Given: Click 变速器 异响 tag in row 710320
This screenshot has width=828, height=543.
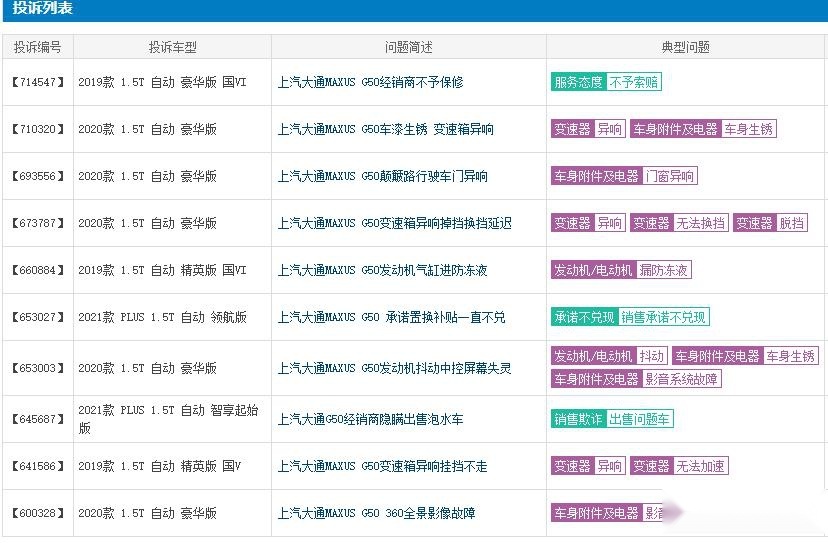Looking at the screenshot, I should click(588, 129).
